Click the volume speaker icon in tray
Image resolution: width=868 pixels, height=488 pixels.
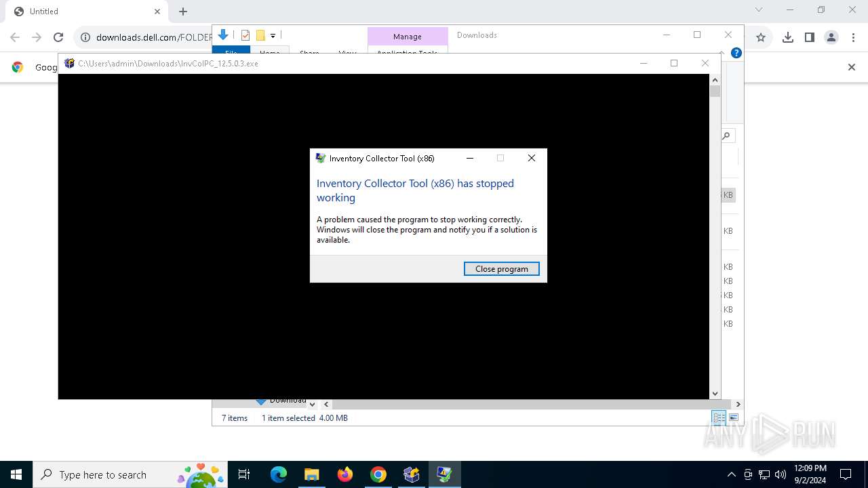[x=781, y=474]
